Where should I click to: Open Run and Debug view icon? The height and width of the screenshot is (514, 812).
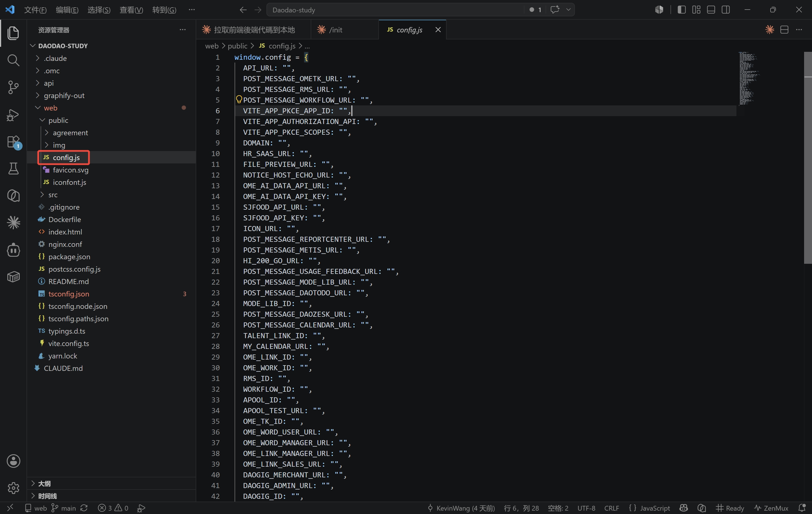click(13, 115)
